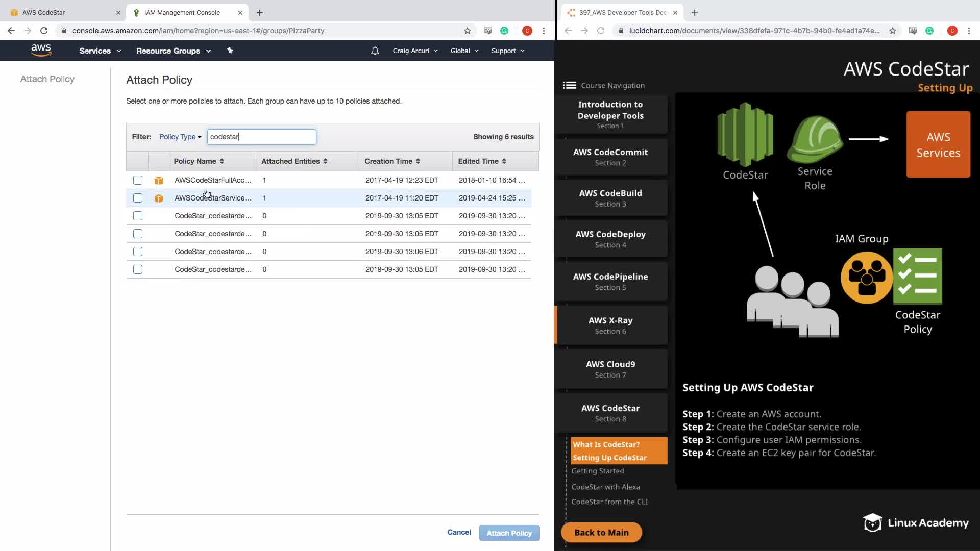Open AWS CodePipeline Section 5 in navigation
The height and width of the screenshot is (551, 980).
[610, 281]
